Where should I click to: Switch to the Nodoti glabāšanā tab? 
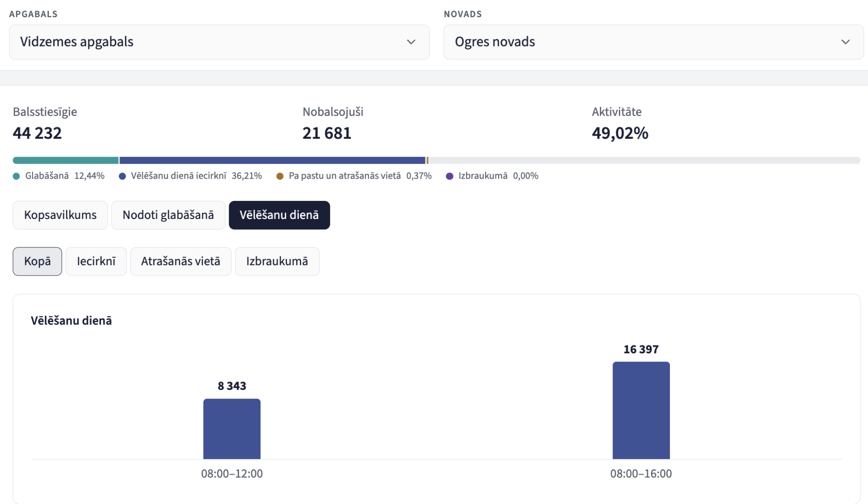point(168,215)
